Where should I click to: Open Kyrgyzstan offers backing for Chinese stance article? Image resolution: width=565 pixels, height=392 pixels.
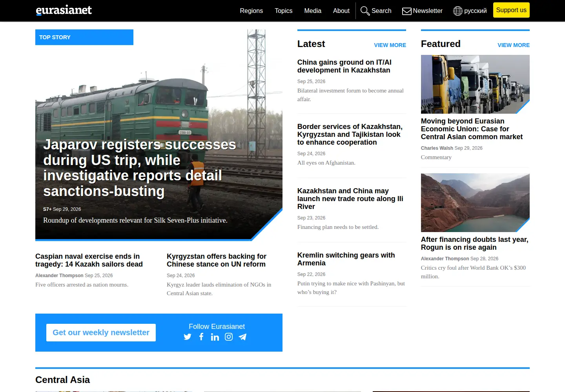pyautogui.click(x=217, y=260)
